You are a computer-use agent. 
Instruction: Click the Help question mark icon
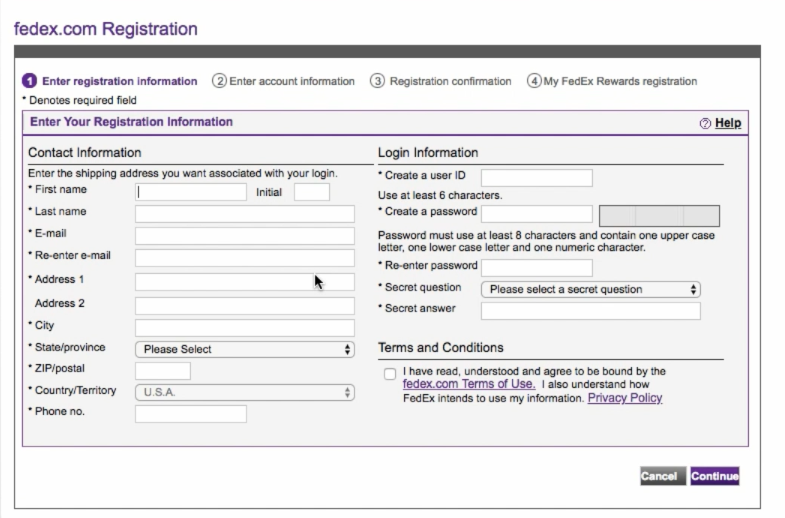tap(705, 123)
